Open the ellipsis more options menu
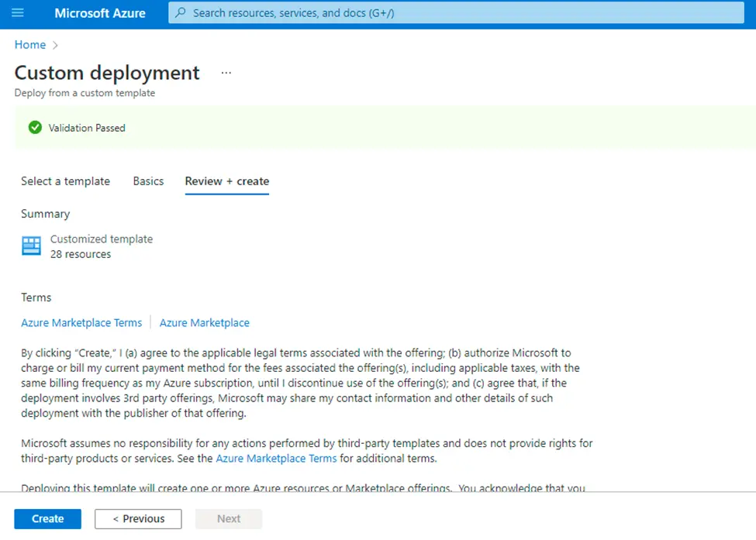 (226, 73)
